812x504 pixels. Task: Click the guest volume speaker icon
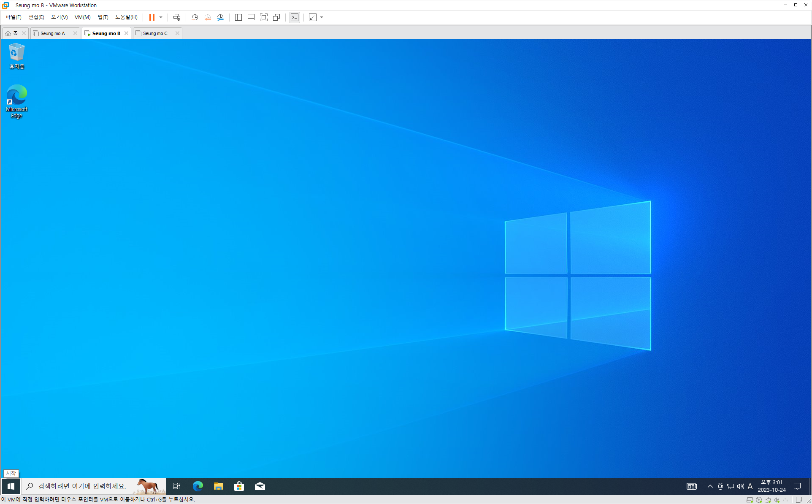741,486
